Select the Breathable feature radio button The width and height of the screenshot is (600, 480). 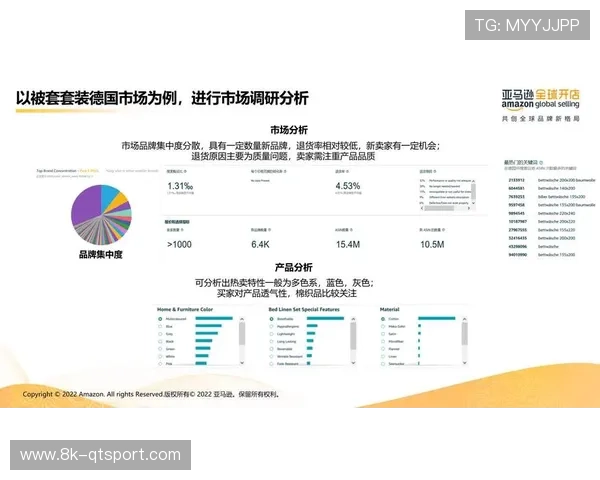(x=271, y=319)
